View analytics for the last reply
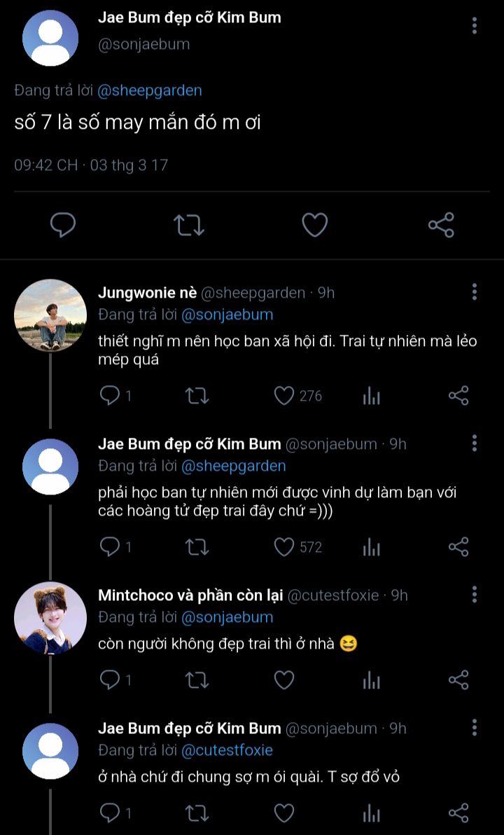 pyautogui.click(x=372, y=813)
